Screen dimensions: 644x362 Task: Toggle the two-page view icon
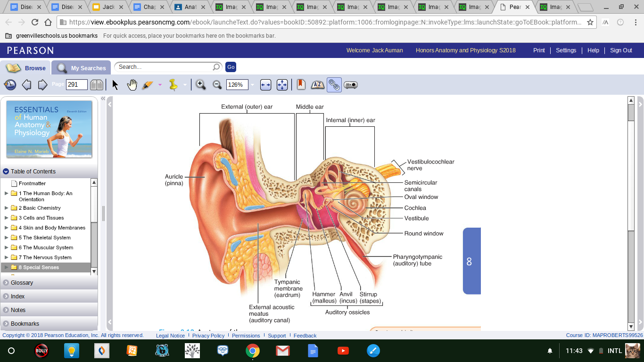[x=97, y=85]
